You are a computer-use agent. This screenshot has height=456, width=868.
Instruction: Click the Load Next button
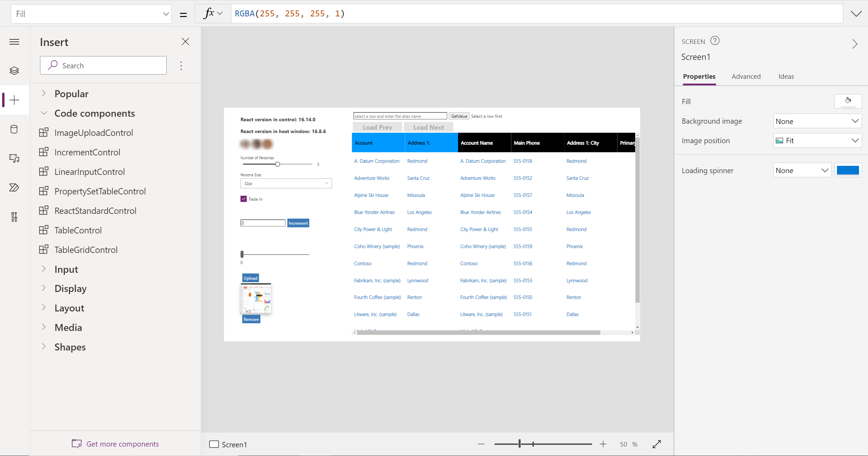(429, 127)
